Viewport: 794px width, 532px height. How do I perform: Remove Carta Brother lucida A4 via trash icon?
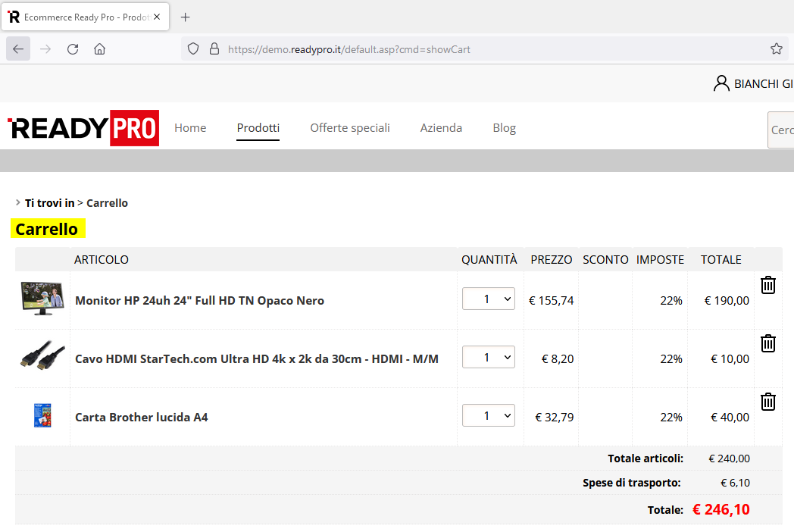coord(768,402)
